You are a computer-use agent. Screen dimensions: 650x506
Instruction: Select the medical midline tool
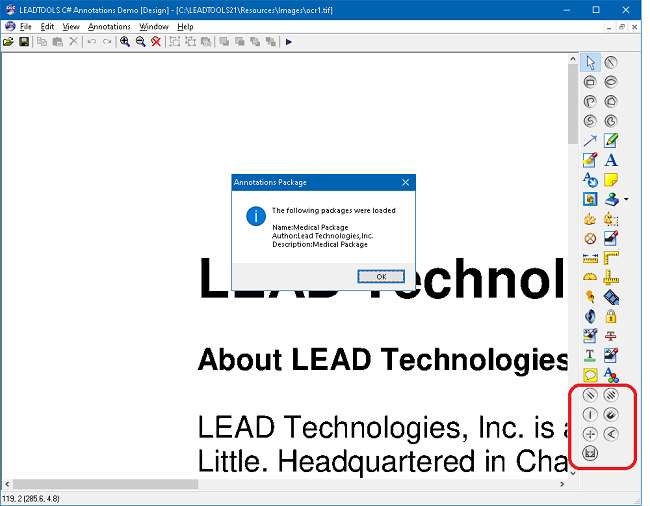590,414
